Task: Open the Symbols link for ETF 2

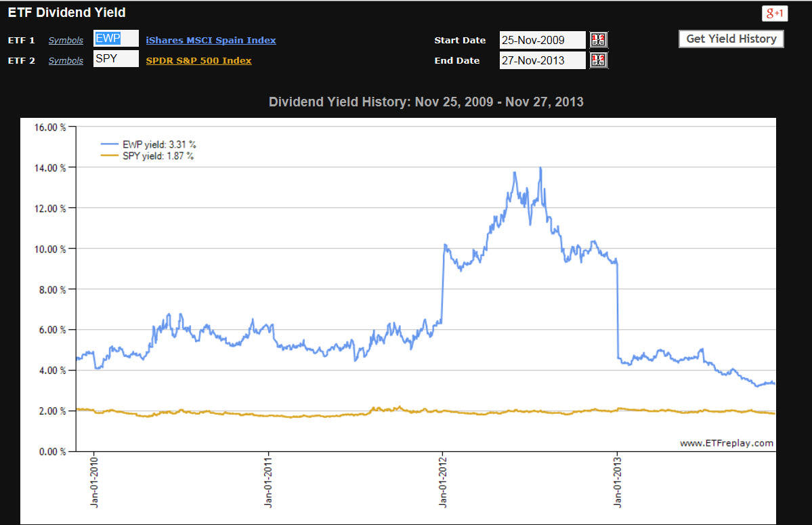Action: (66, 61)
